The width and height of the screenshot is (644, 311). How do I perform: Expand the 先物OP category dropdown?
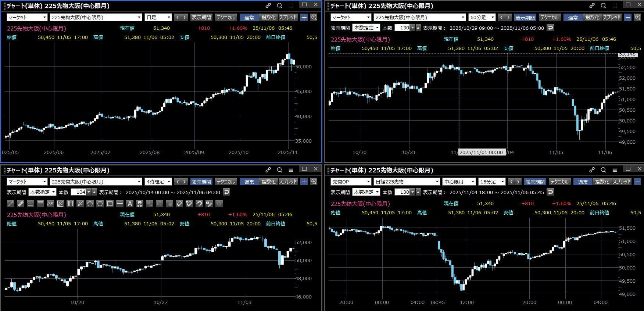[351, 182]
